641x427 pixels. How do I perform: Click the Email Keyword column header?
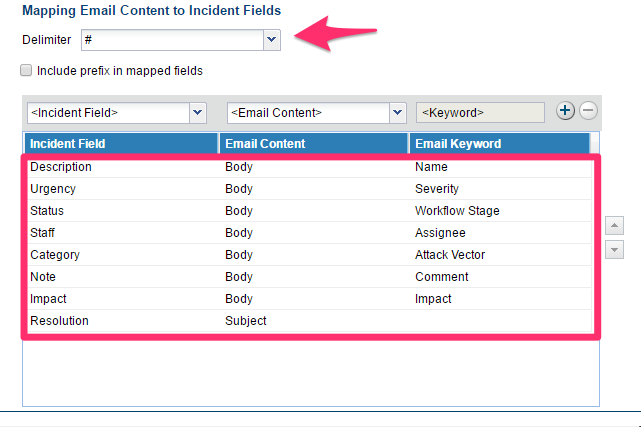coord(504,144)
